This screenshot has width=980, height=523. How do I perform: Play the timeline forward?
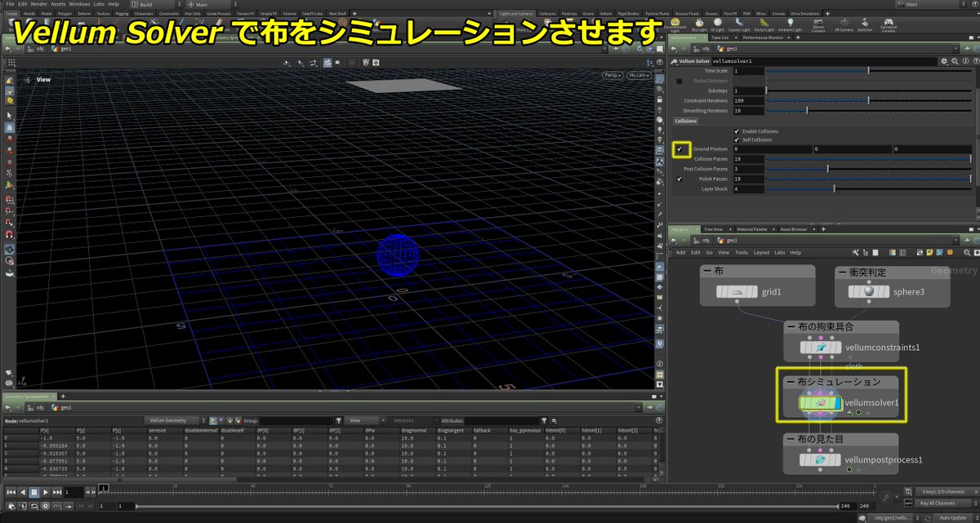[45, 492]
